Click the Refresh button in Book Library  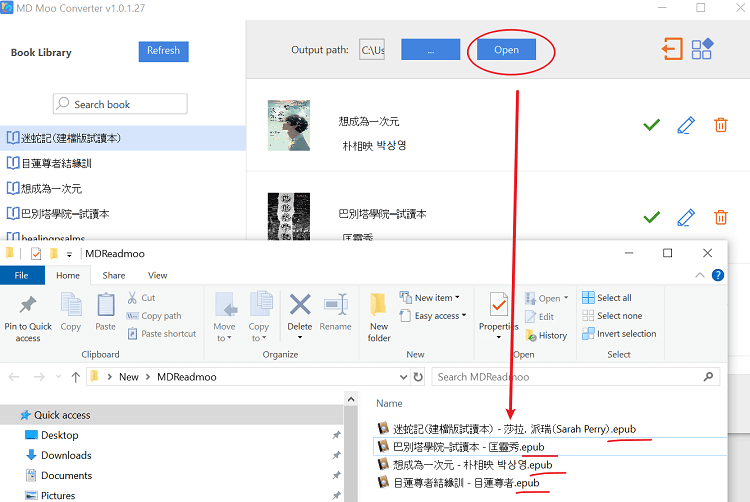point(164,51)
